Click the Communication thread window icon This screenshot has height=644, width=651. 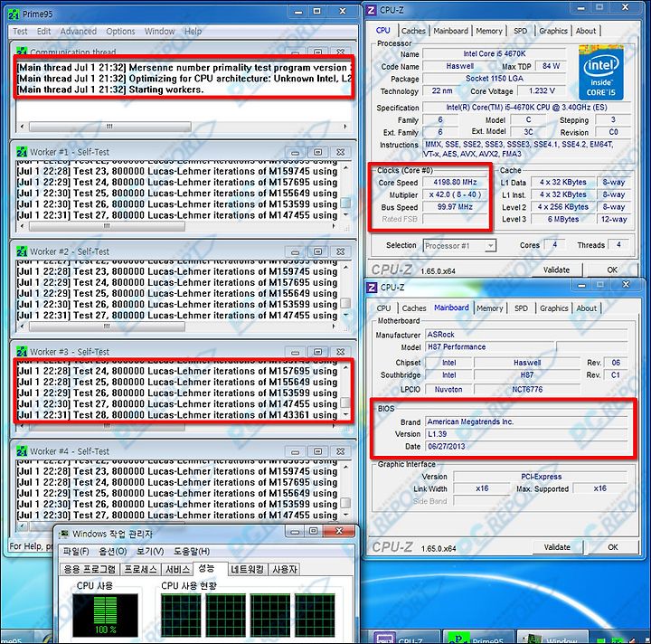coord(22,51)
